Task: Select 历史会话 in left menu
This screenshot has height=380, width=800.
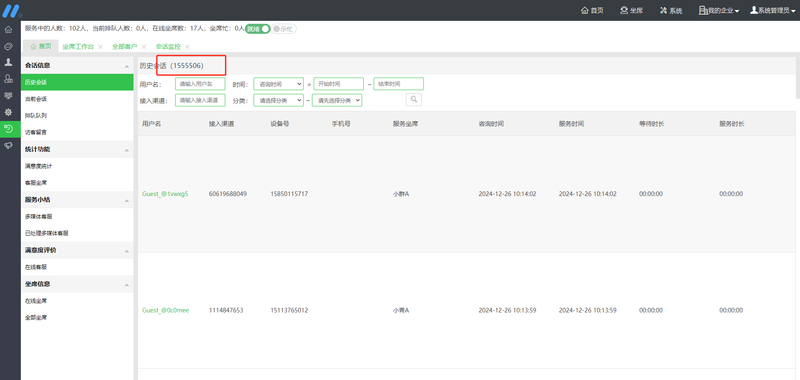Action: [77, 82]
